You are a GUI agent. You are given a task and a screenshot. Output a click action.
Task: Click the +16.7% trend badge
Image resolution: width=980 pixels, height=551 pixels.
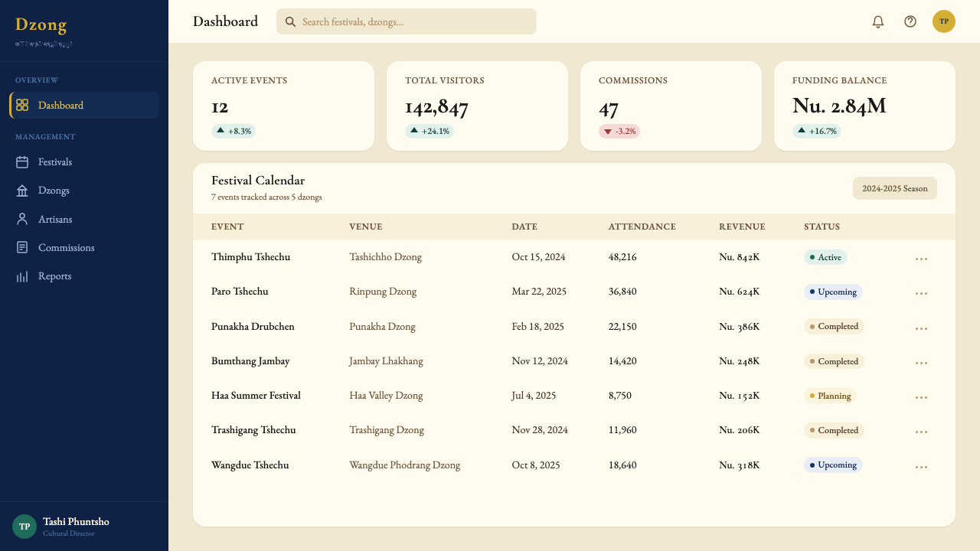tap(817, 131)
